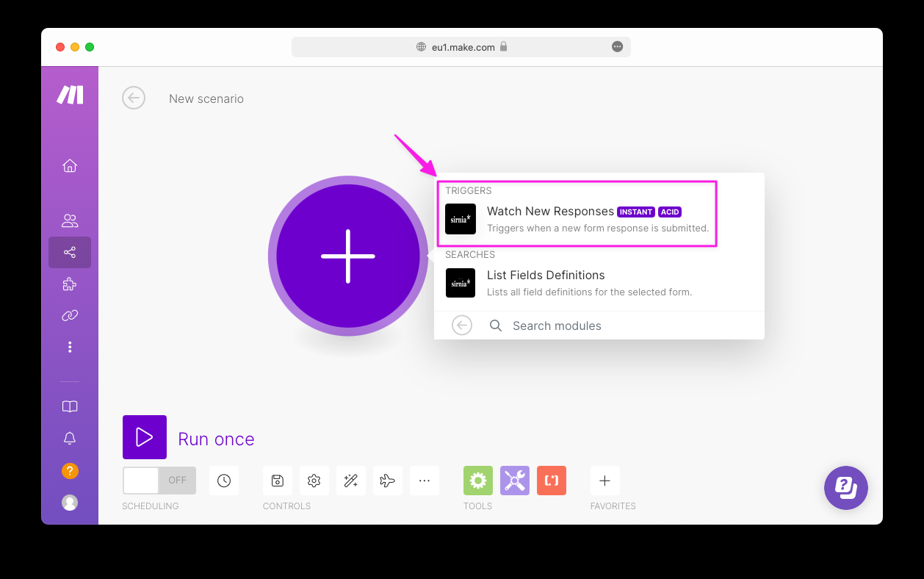Open purple Tools wrench icon
This screenshot has width=924, height=579.
point(515,481)
